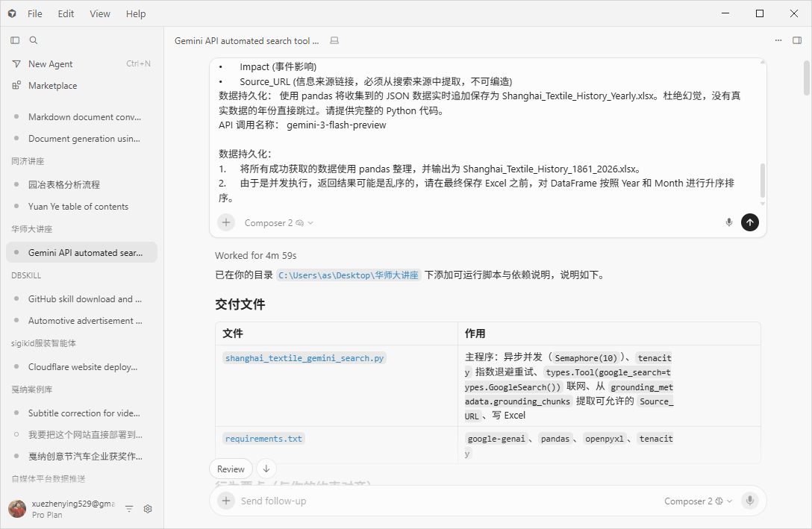
Task: Click the Review button
Action: tap(231, 469)
